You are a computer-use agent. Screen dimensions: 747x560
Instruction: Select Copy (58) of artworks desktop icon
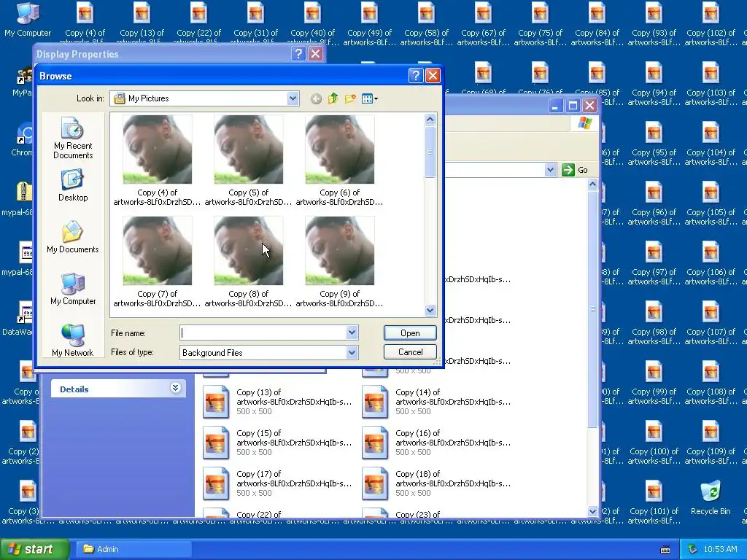pos(426,24)
